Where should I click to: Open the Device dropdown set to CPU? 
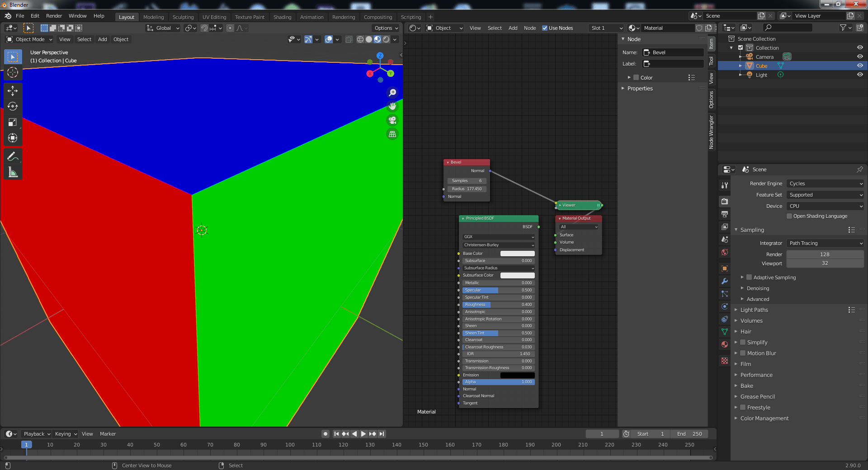[x=825, y=206]
